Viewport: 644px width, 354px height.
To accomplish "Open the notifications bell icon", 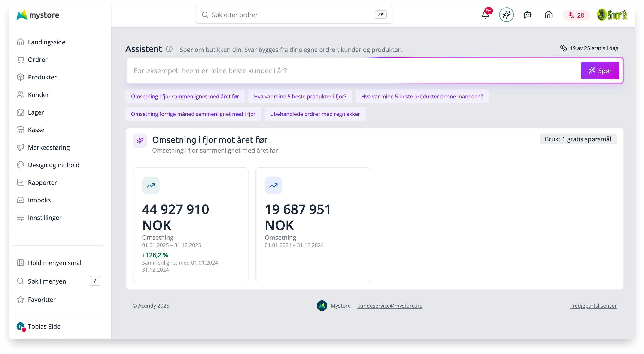I will 485,15.
